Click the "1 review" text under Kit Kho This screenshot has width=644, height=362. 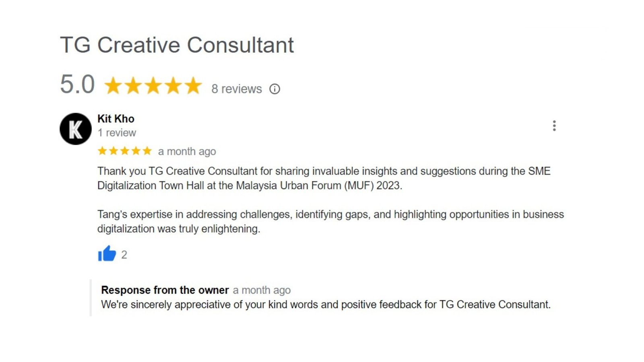click(x=117, y=133)
